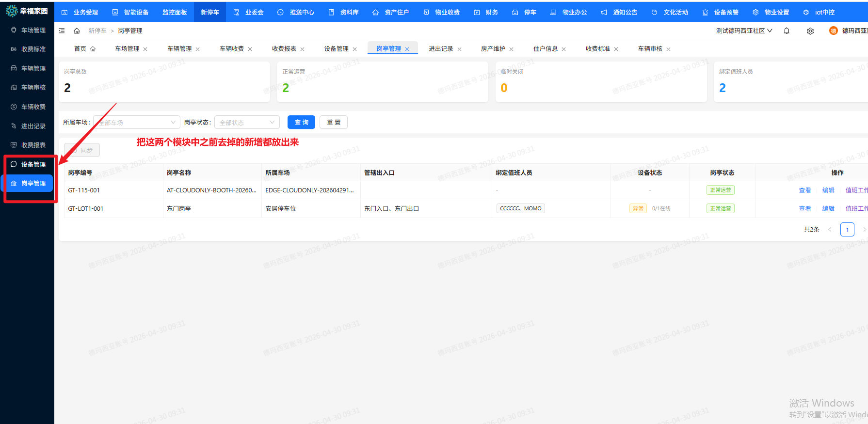Click the 通知公告 megaphone icon
The image size is (868, 424).
(x=604, y=12)
